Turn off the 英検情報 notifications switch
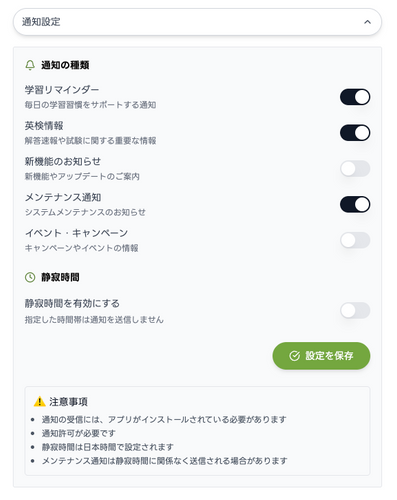This screenshot has width=397, height=500. [x=355, y=133]
